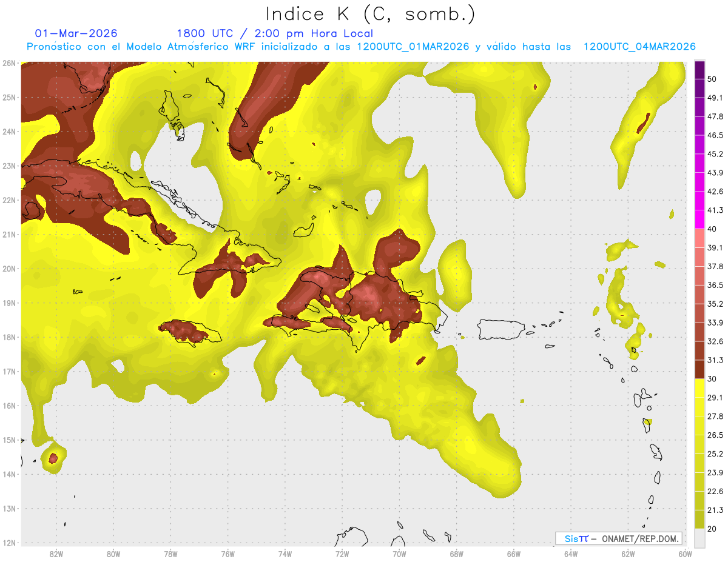The width and height of the screenshot is (728, 562).
Task: Click the 23N latitude label
Action: (8, 166)
